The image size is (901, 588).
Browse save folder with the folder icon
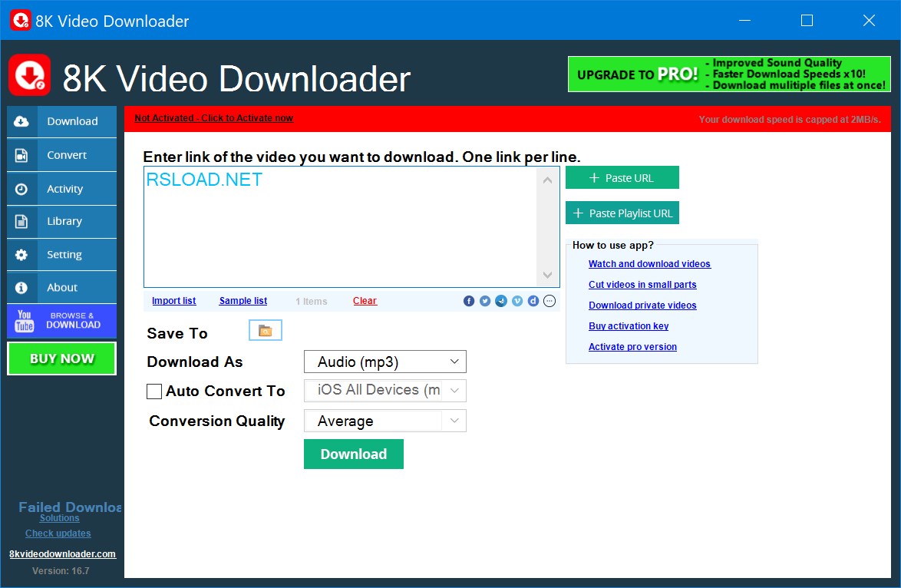point(266,330)
